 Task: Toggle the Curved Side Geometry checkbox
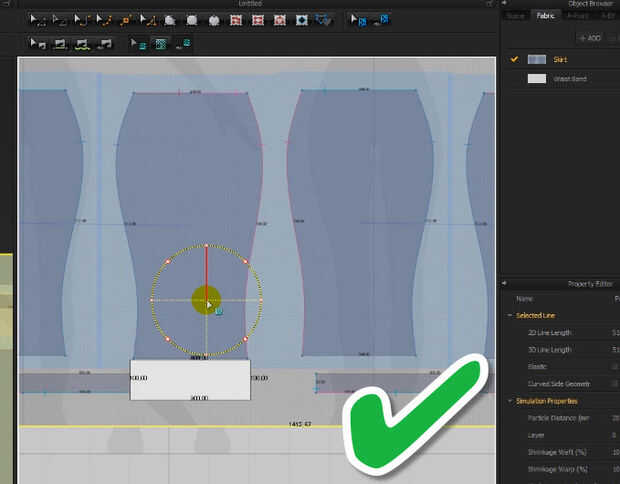(x=612, y=383)
